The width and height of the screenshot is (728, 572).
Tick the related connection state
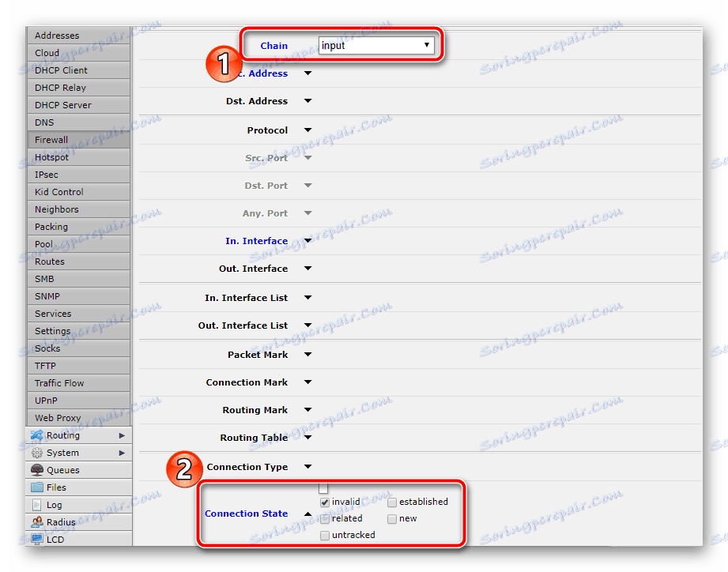tap(325, 518)
